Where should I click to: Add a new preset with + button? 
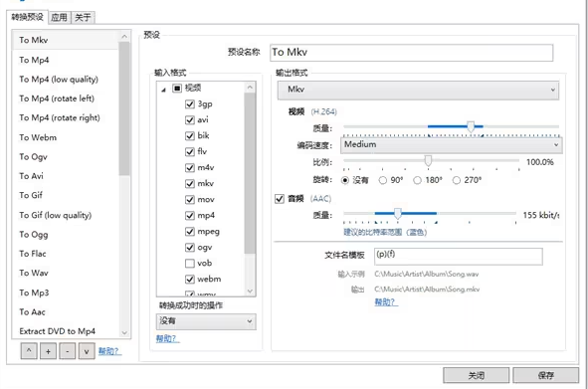click(x=48, y=351)
